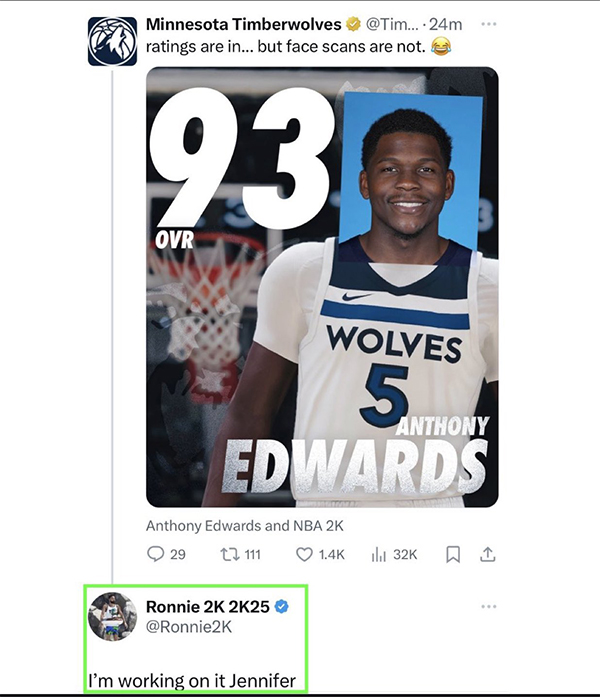Click the Minnesota Timberwolves display name

pos(244,24)
